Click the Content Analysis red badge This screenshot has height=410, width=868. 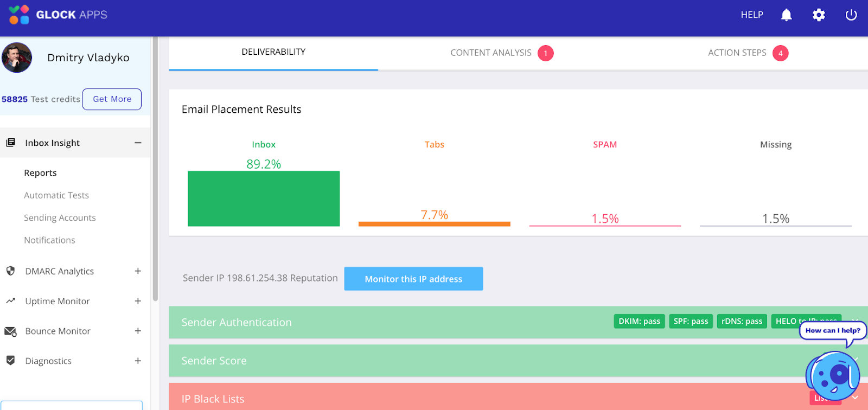546,53
